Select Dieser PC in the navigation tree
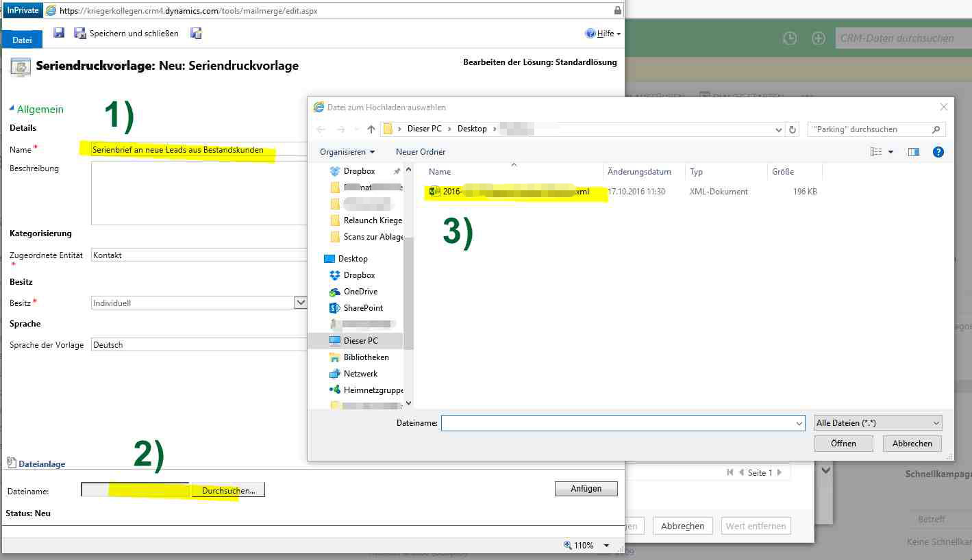The width and height of the screenshot is (972, 560). (x=354, y=341)
